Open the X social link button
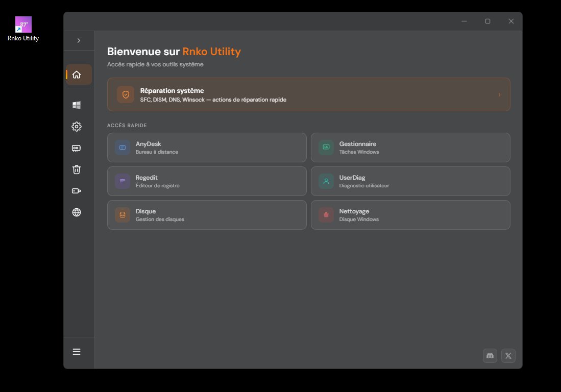561x392 pixels. tap(508, 356)
